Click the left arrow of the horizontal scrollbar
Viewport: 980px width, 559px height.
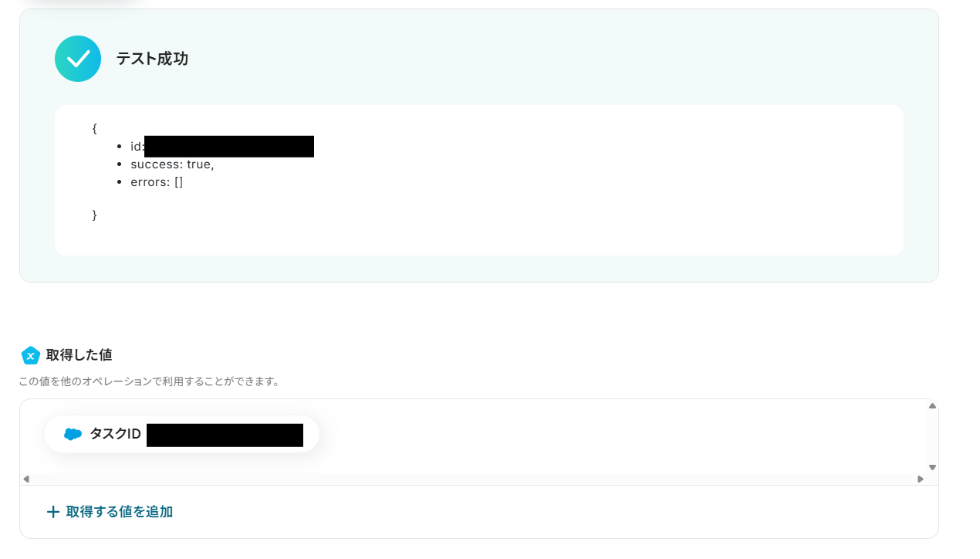point(25,479)
